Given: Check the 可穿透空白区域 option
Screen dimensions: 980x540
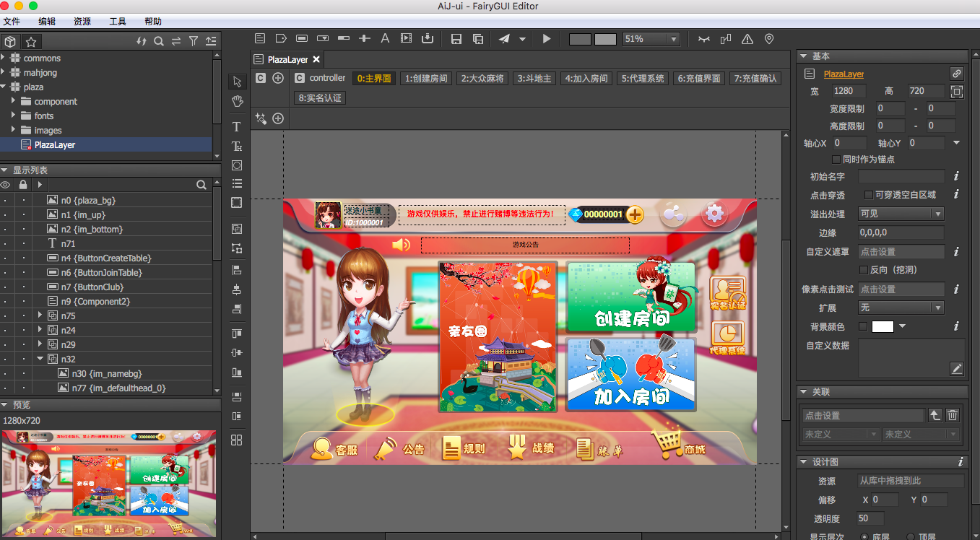Looking at the screenshot, I should point(869,195).
